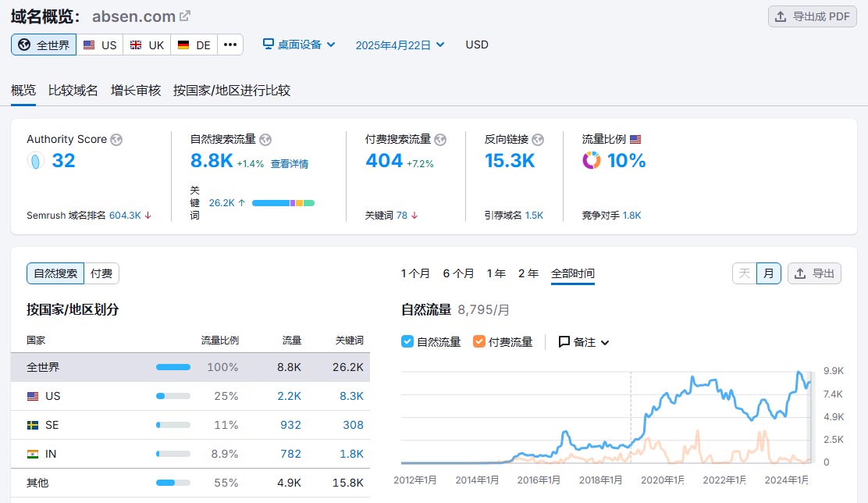Switch chart granularity to 月

pyautogui.click(x=768, y=273)
